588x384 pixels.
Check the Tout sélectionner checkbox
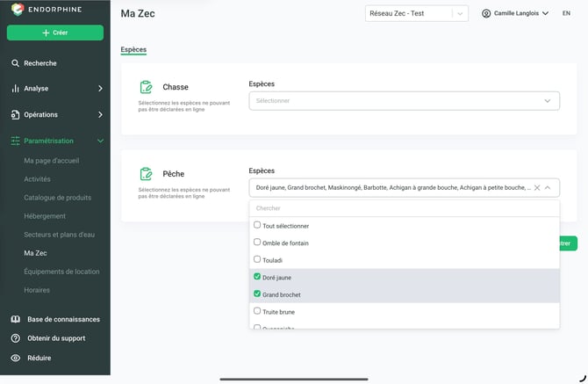click(x=257, y=225)
